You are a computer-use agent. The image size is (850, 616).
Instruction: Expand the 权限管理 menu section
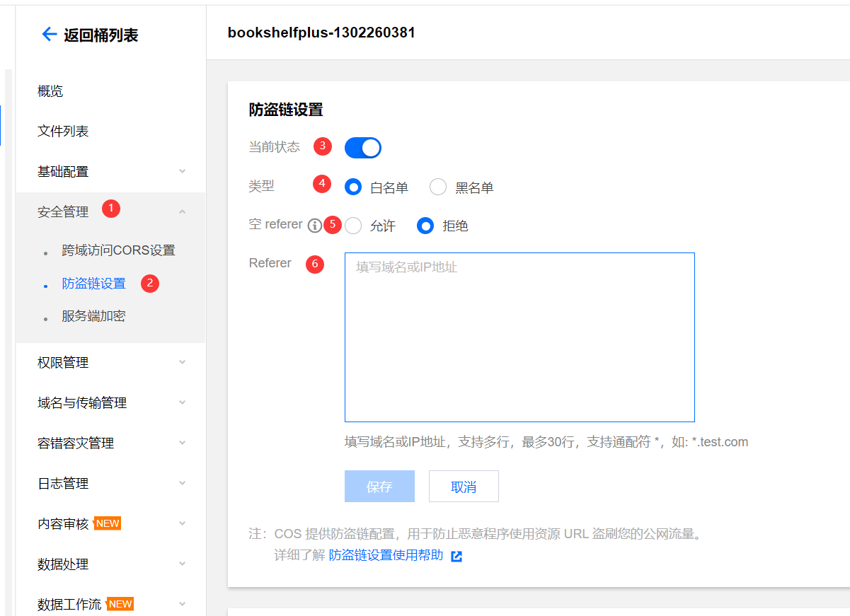[x=182, y=362]
